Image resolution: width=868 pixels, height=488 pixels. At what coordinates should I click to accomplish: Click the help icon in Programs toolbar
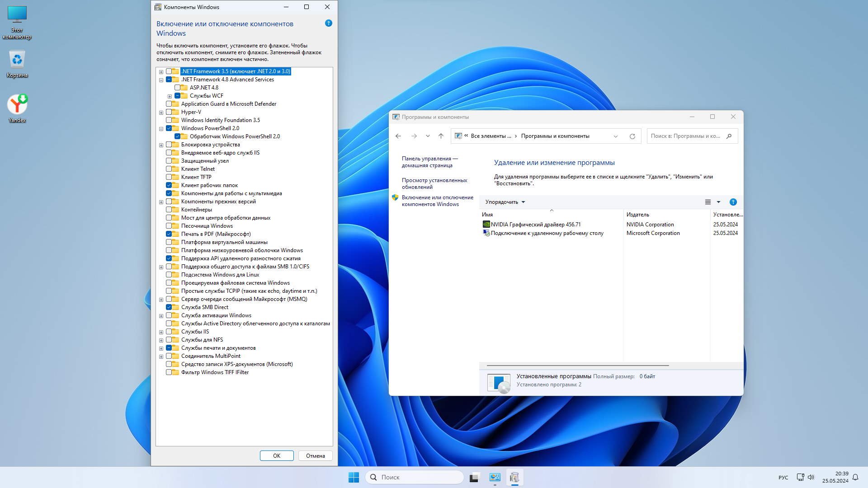[733, 202]
